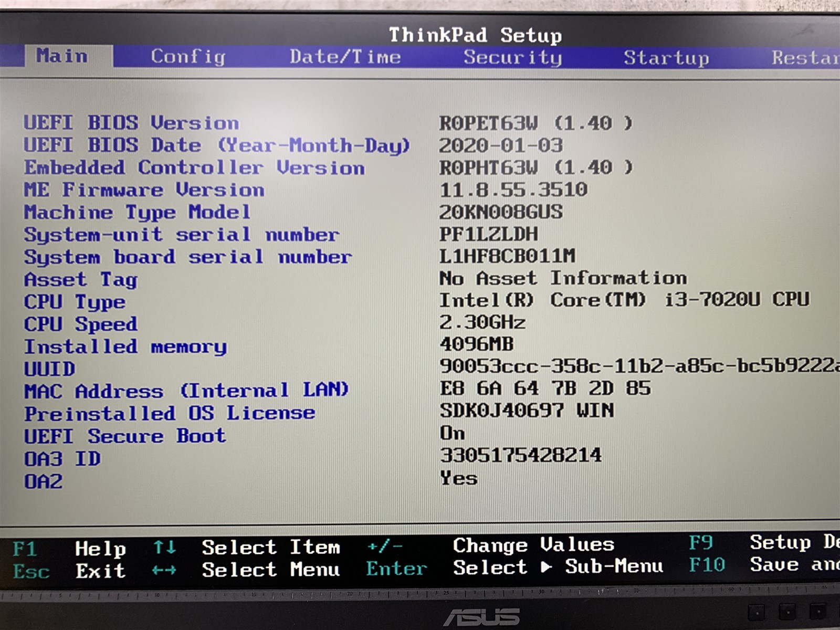Click the OA2 value Yes

[458, 478]
